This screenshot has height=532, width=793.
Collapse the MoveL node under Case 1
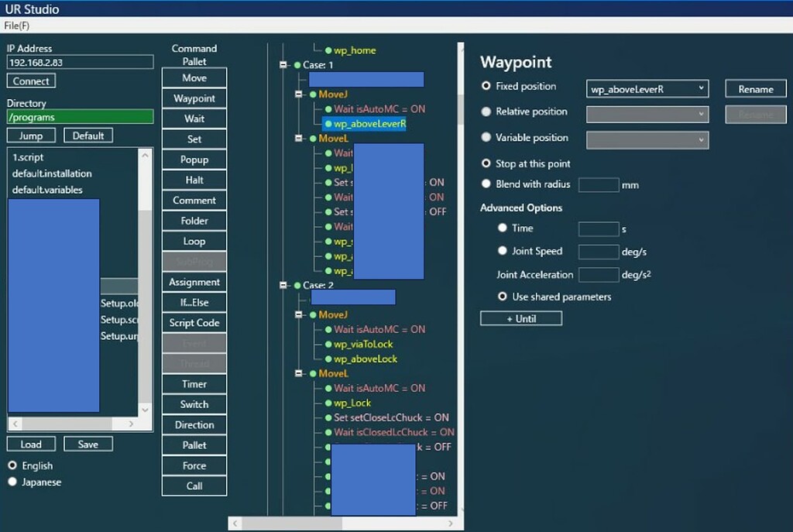point(298,138)
